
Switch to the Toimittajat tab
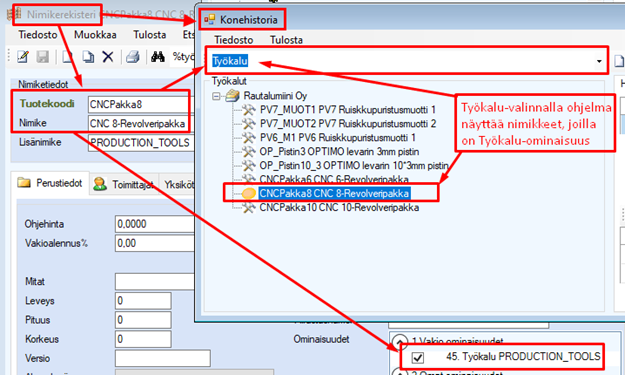click(124, 184)
